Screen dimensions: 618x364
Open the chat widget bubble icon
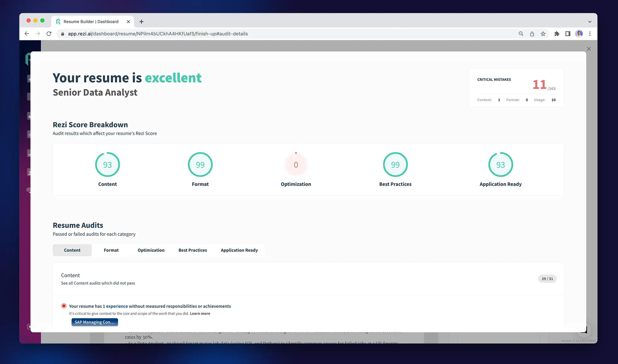[584, 330]
